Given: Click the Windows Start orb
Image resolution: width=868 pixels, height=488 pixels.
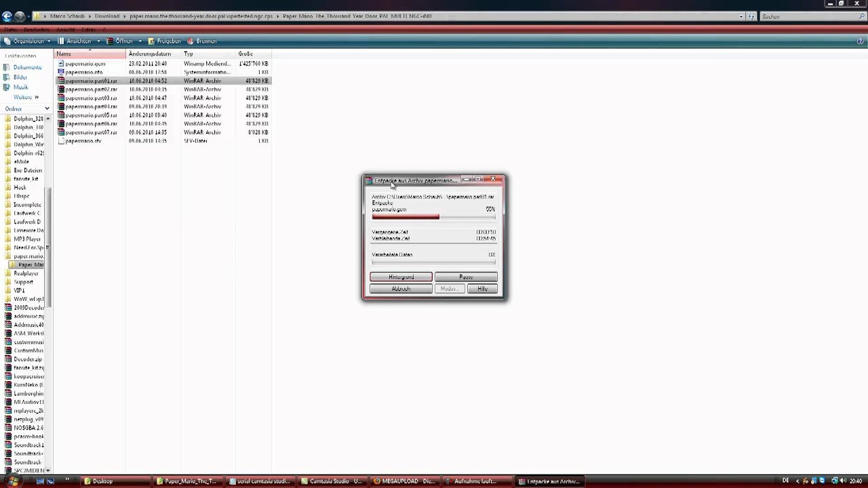Looking at the screenshot, I should (14, 481).
